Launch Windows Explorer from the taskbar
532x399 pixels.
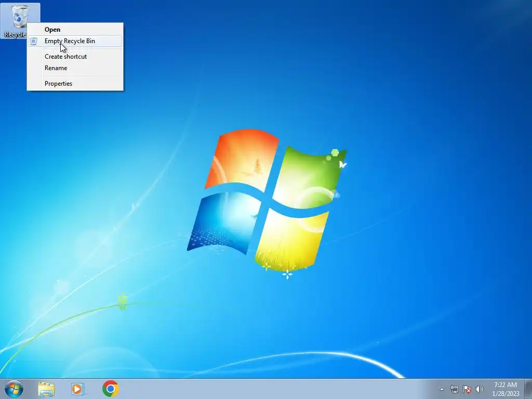46,389
